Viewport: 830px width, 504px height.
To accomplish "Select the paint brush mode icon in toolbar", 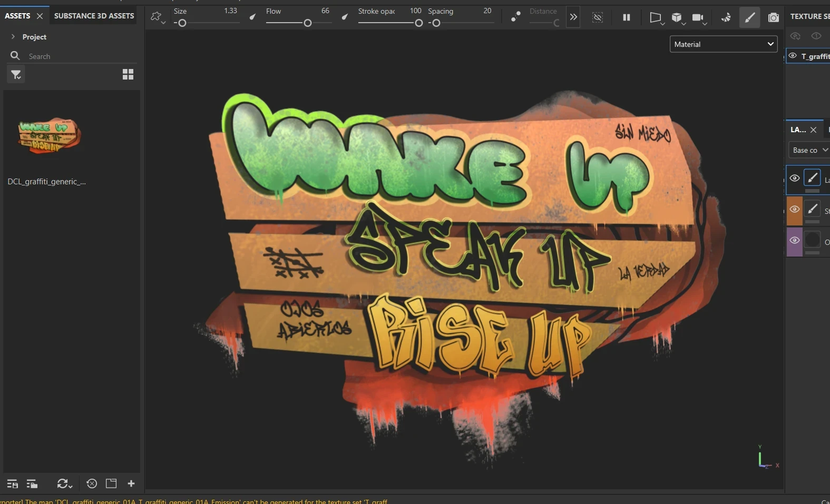I will tap(749, 17).
